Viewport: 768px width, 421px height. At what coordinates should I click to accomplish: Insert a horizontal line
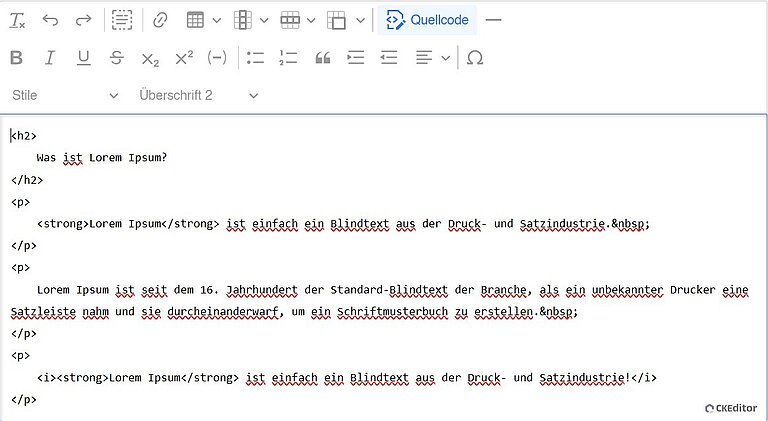[493, 20]
